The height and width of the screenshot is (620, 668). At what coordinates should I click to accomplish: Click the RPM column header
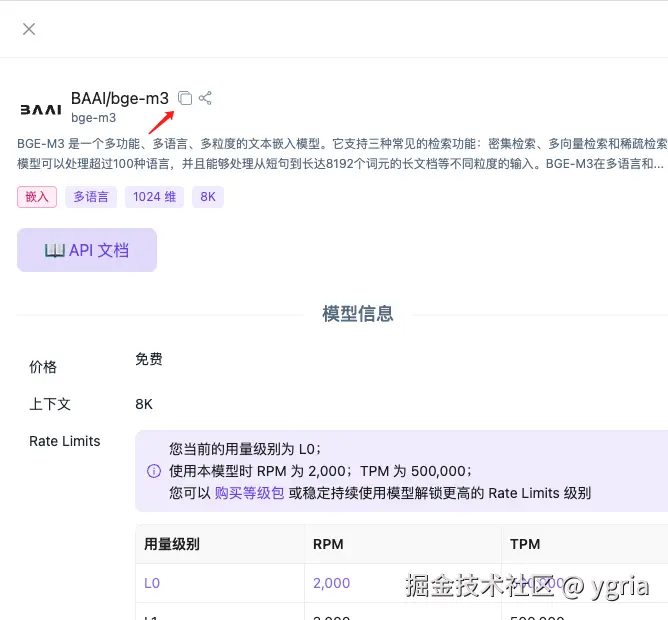[328, 544]
